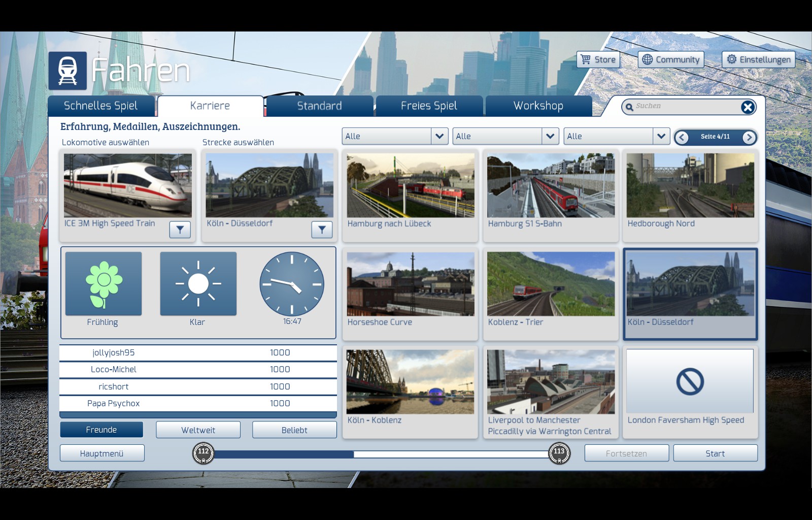The width and height of the screenshot is (812, 520).
Task: Select the jollyjosh95 leaderboard row
Action: tap(198, 352)
